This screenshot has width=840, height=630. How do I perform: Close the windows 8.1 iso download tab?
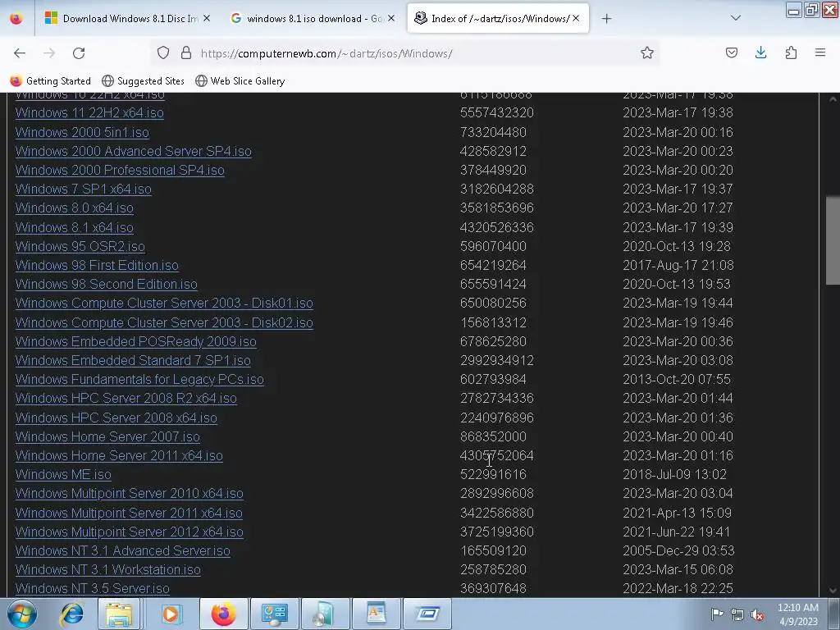391,19
